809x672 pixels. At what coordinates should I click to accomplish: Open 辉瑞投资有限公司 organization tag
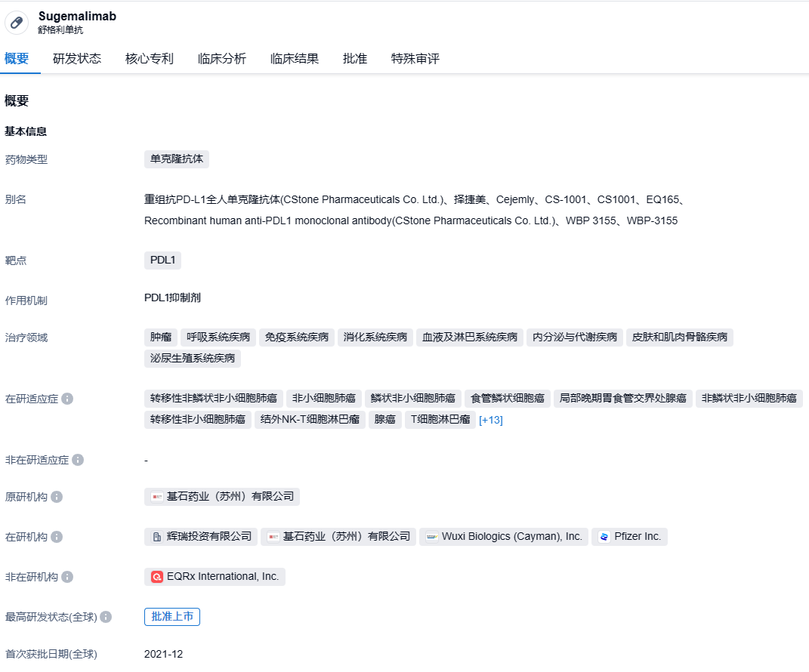click(201, 537)
